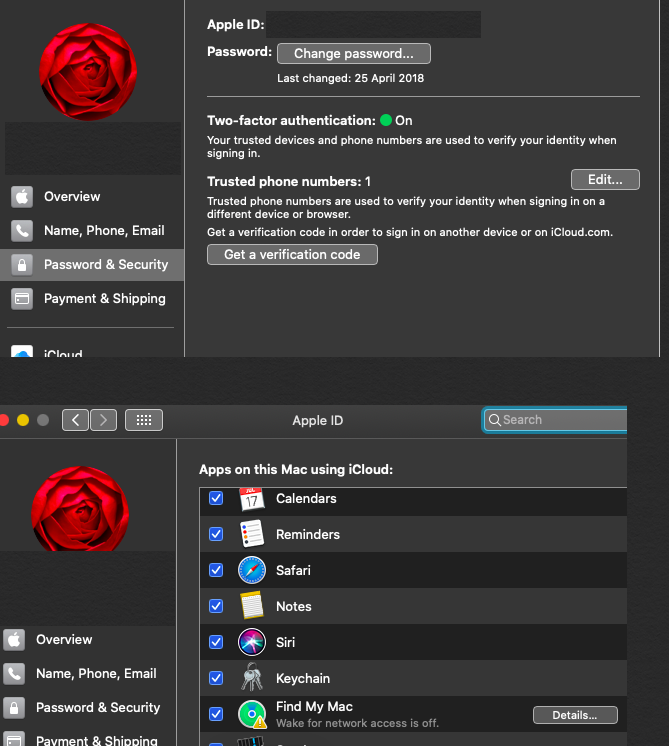Click the Overview Apple icon in top window

(x=22, y=197)
